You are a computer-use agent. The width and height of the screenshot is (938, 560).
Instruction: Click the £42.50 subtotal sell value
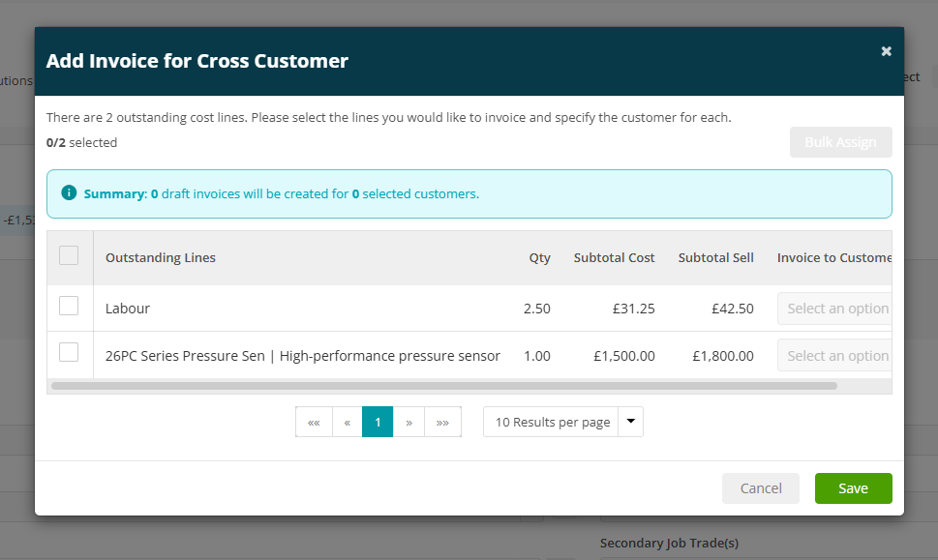tap(733, 309)
